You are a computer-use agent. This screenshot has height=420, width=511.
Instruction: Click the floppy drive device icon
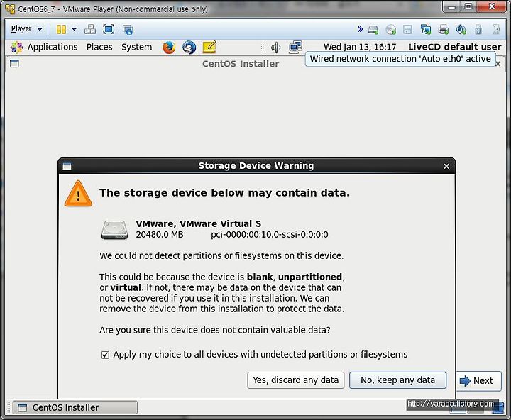point(407,30)
